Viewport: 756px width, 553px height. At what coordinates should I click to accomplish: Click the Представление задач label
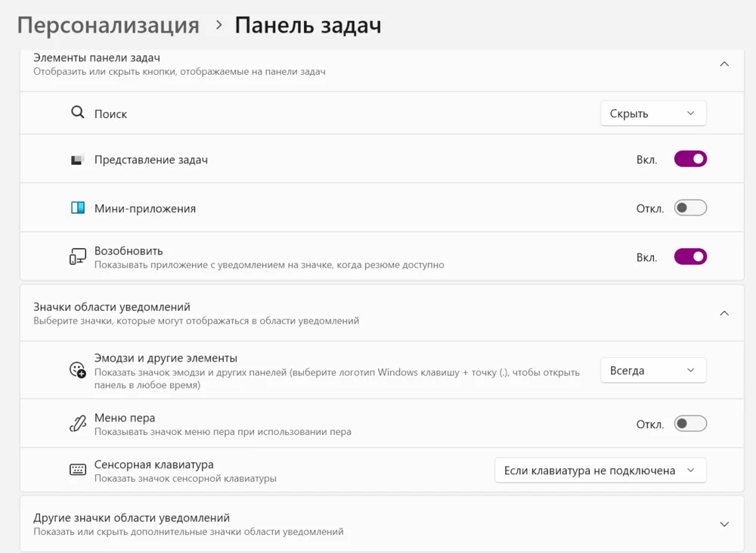(151, 160)
